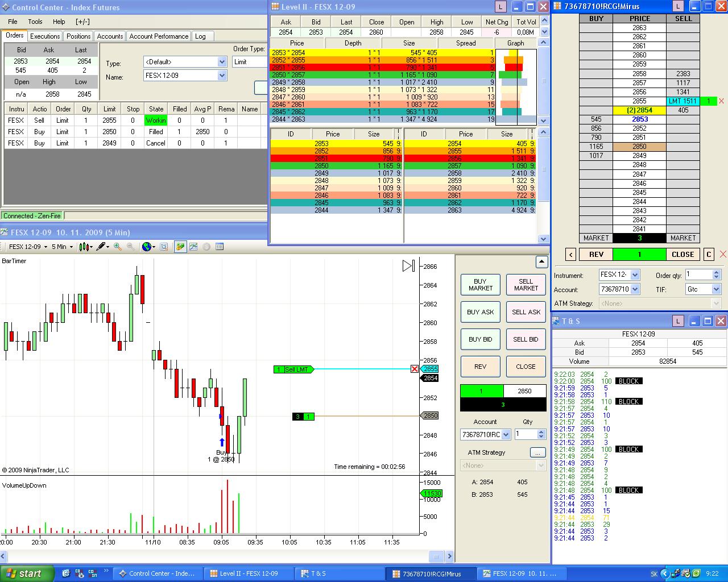Click the Workin state cell of the Sell order
This screenshot has width=728, height=582.
point(156,120)
